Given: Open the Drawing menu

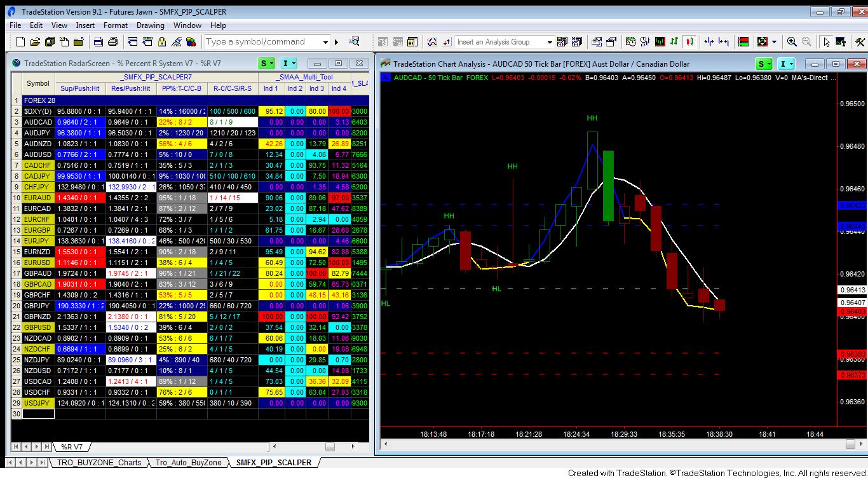Looking at the screenshot, I should pyautogui.click(x=150, y=25).
